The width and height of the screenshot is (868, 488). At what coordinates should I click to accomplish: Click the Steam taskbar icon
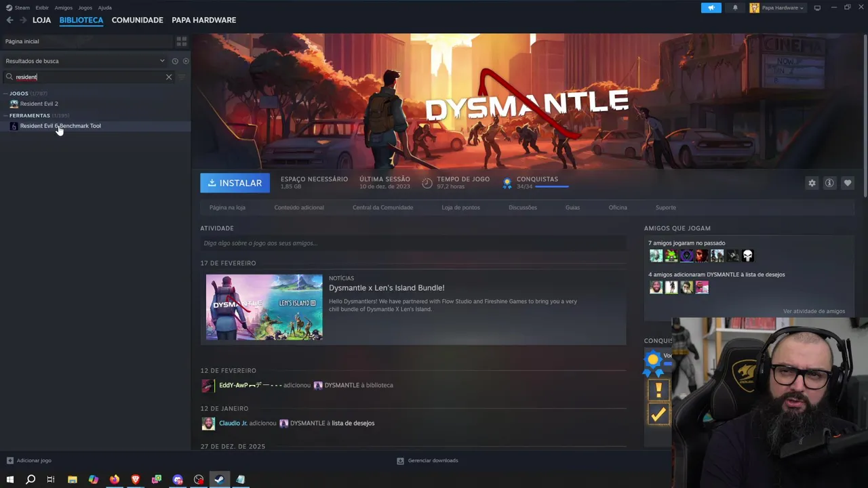[x=220, y=479]
